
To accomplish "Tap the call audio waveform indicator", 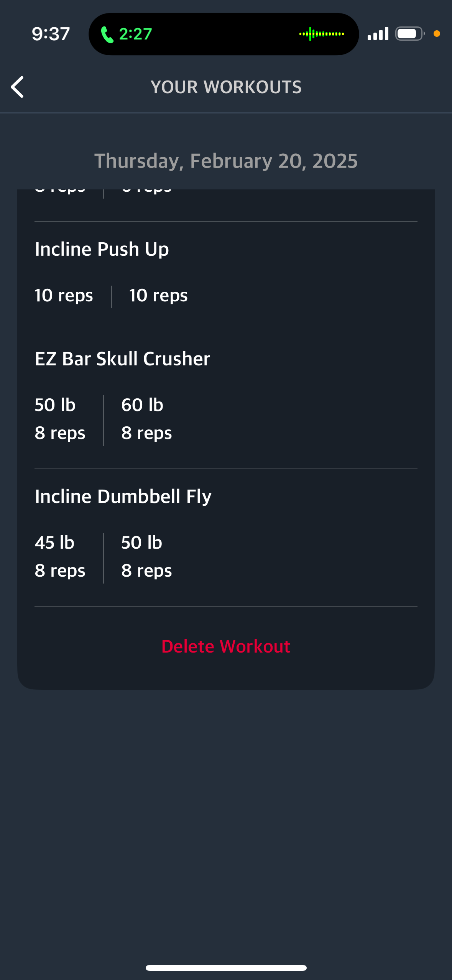I will coord(321,34).
